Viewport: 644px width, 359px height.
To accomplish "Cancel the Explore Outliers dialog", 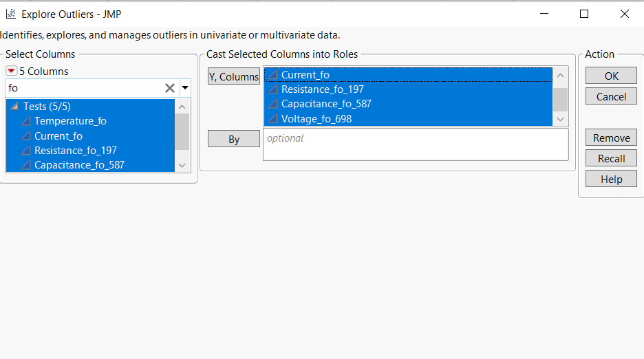I will click(x=611, y=96).
